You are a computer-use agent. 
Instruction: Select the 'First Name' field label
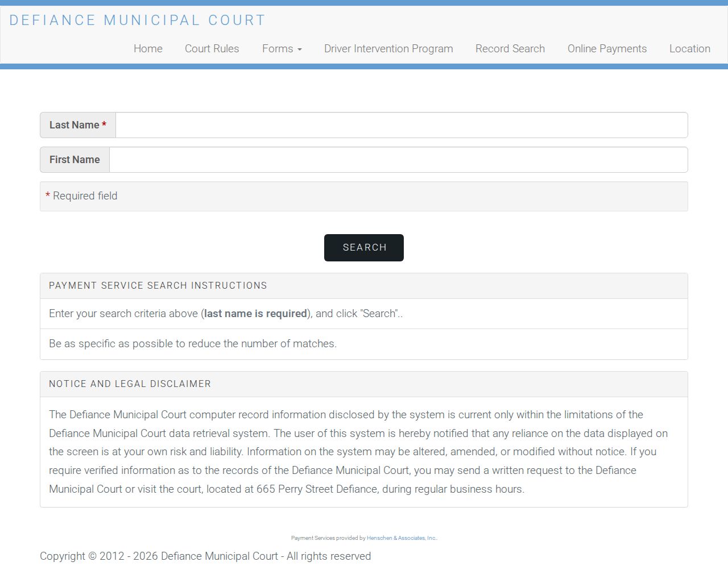(75, 160)
